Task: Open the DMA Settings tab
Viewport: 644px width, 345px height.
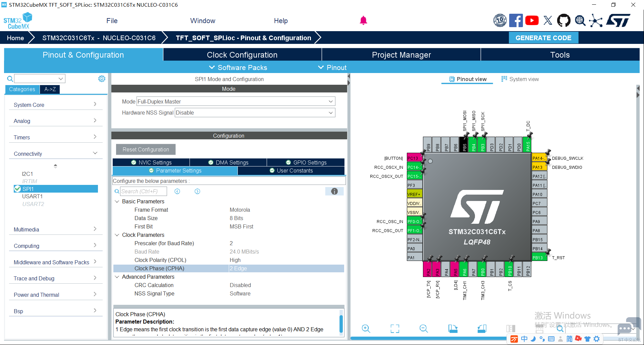Action: pyautogui.click(x=228, y=162)
